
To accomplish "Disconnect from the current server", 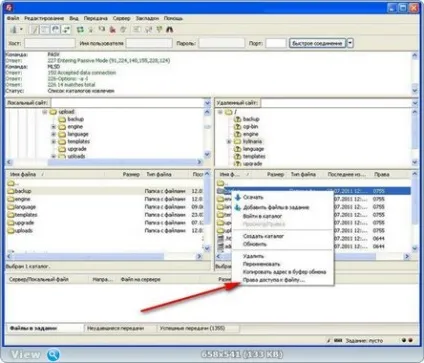I will pyautogui.click(x=113, y=30).
